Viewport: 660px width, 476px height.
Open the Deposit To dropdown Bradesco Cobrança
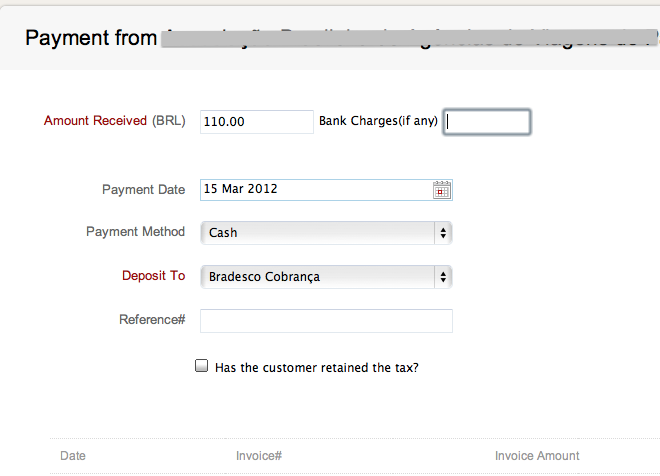click(x=326, y=277)
